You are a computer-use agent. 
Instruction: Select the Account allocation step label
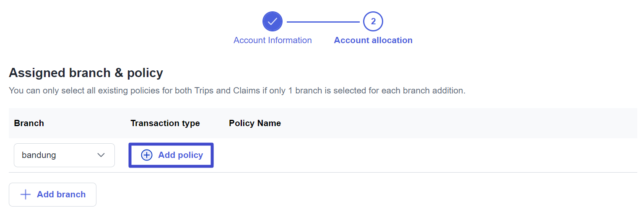point(373,40)
